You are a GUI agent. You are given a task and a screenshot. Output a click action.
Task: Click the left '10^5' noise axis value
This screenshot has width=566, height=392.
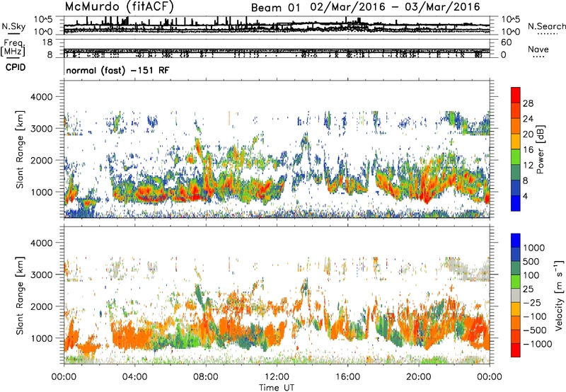click(43, 19)
